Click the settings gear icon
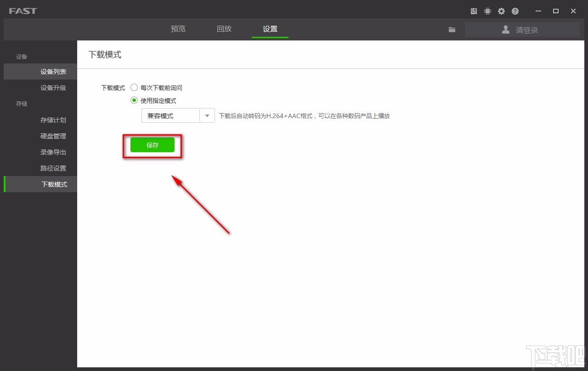 point(501,11)
